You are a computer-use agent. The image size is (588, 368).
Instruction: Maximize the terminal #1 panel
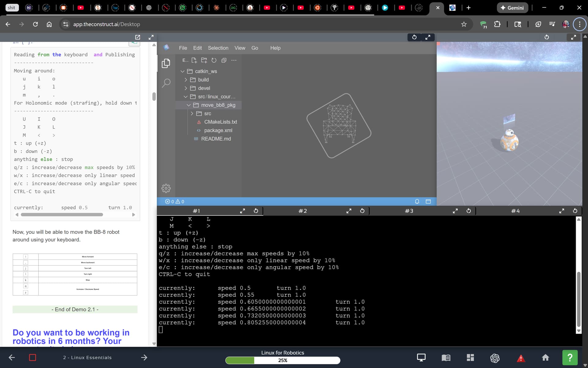pos(242,211)
